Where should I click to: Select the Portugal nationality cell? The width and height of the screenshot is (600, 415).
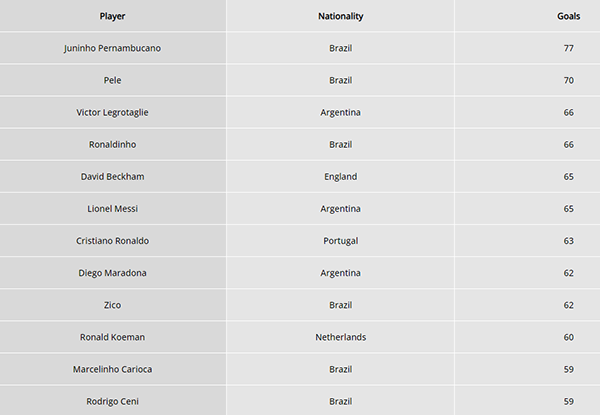[x=340, y=240]
